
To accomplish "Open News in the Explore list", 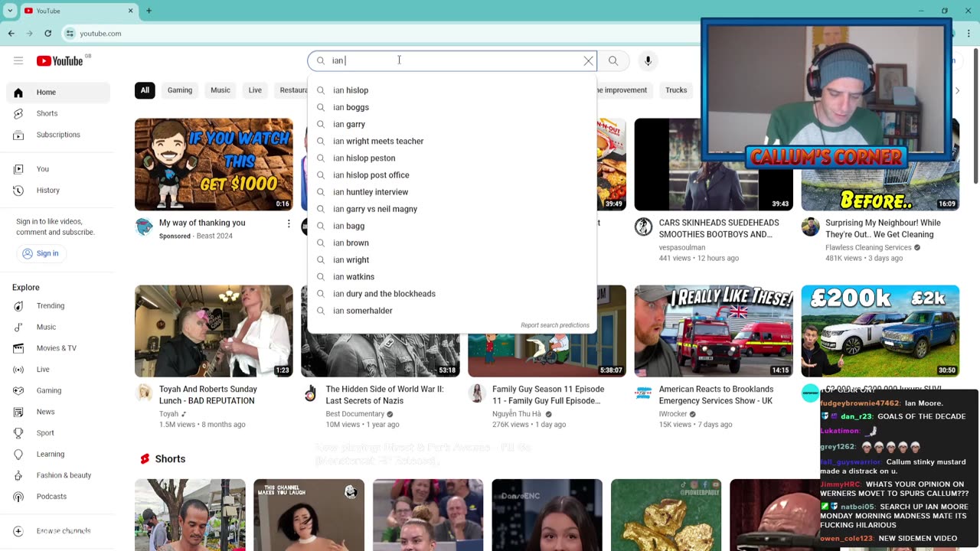I will (58, 412).
